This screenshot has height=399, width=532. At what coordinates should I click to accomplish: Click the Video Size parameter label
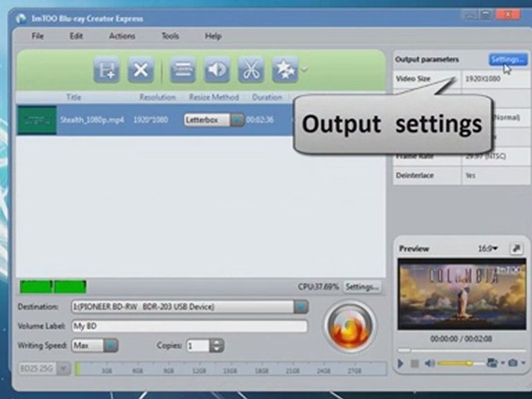coord(413,79)
